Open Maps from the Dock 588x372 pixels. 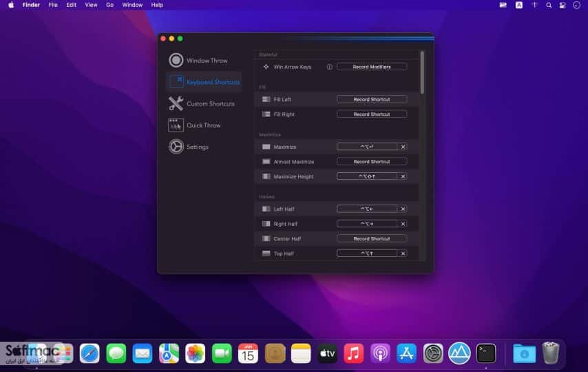tap(169, 353)
